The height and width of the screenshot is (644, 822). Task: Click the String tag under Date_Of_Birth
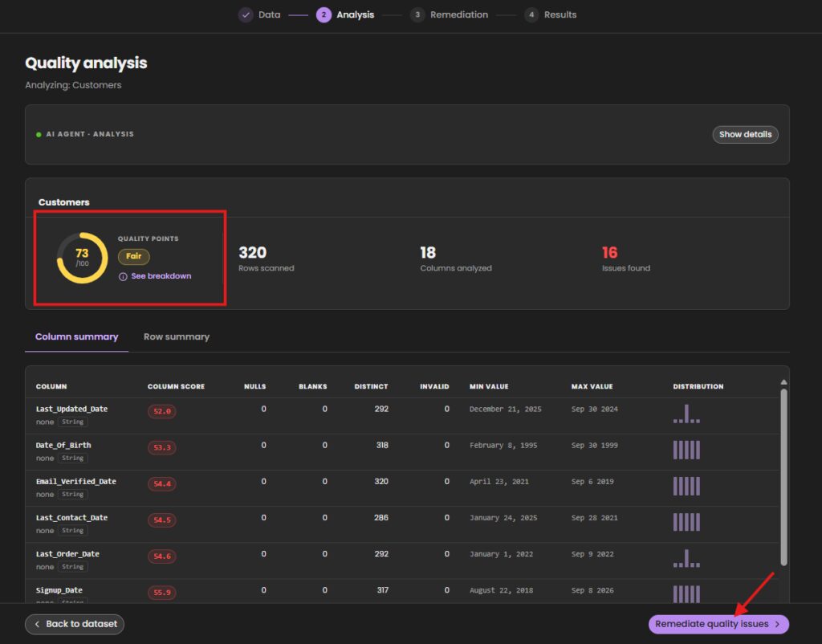pos(72,458)
